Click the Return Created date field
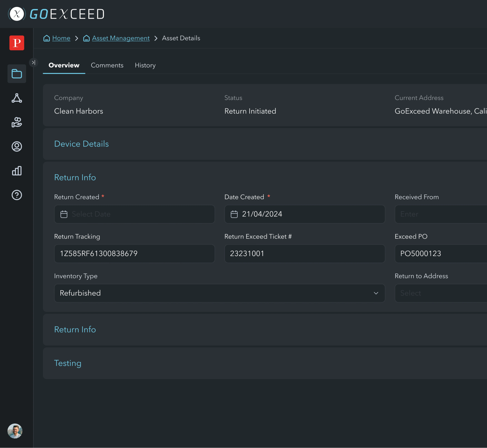 point(135,214)
